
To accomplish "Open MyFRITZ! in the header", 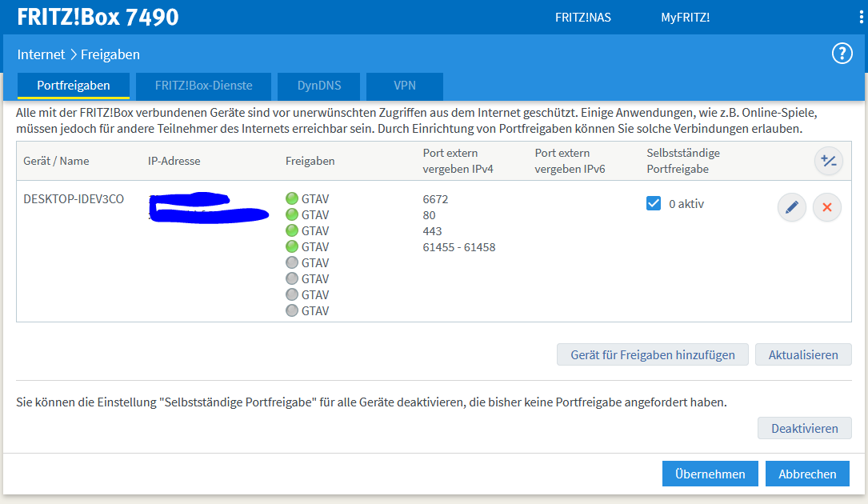I will pyautogui.click(x=686, y=18).
